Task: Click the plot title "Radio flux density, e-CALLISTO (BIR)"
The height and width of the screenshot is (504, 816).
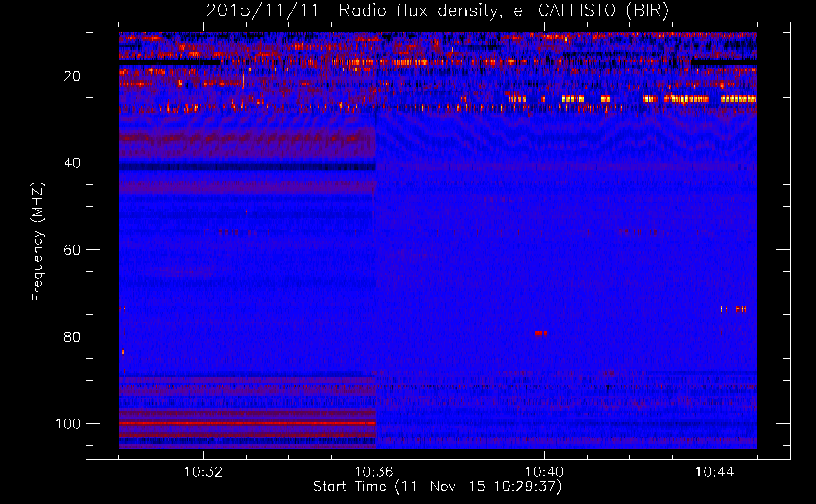Action: [504, 11]
